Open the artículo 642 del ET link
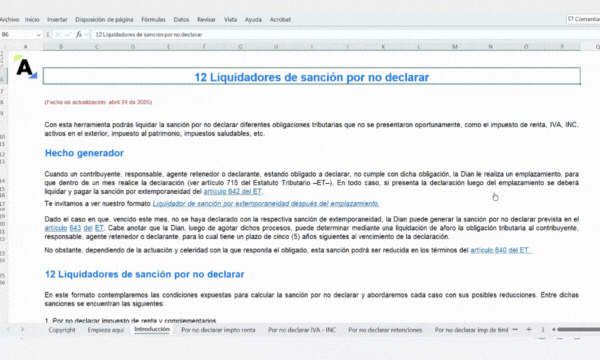The image size is (600, 360). point(233,191)
